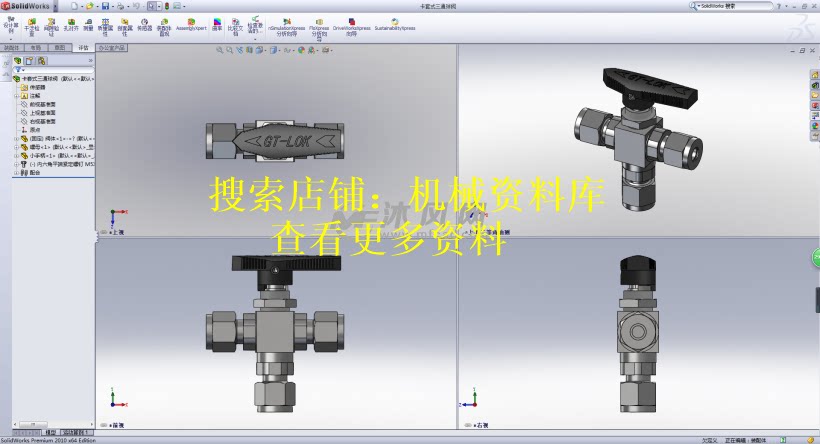
Task: Click the feature tree filter field
Action: pyautogui.click(x=53, y=70)
